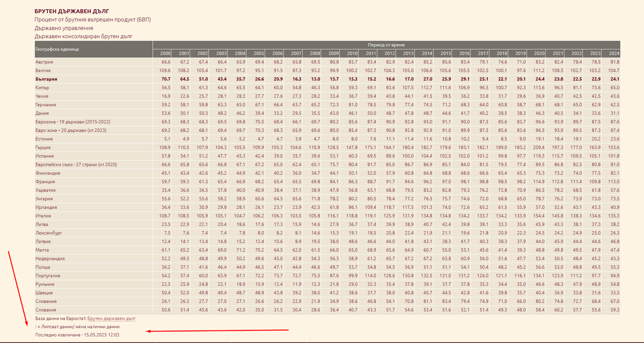This screenshot has height=343, width=644.
Task: Click the "Кипър" row label
Action: [x=42, y=88]
